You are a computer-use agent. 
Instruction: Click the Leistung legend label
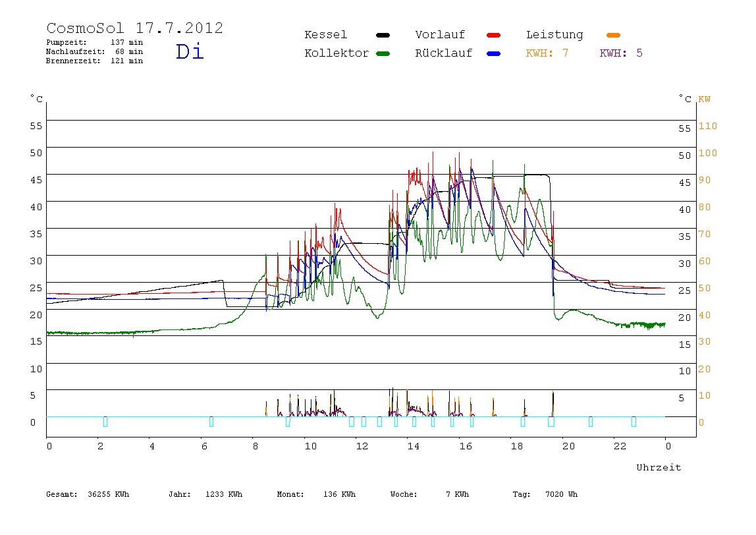click(554, 35)
